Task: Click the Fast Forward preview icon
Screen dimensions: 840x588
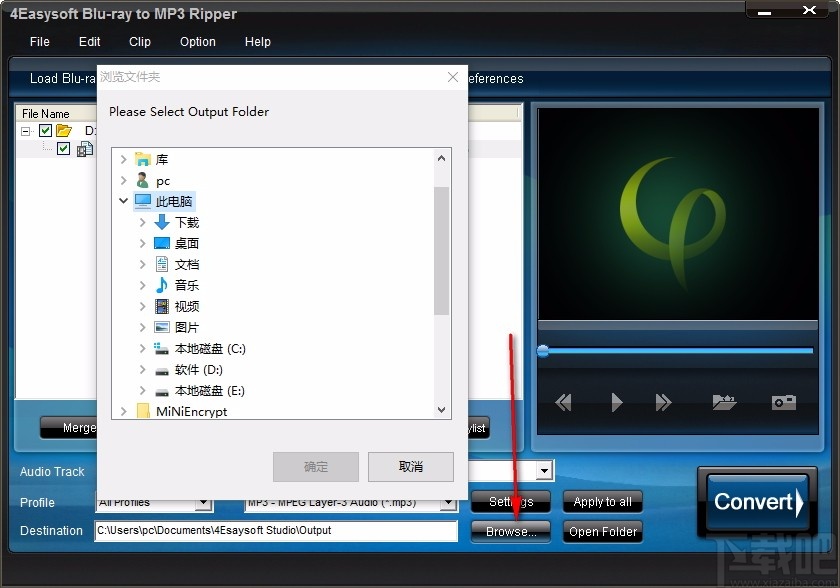Action: (x=663, y=402)
